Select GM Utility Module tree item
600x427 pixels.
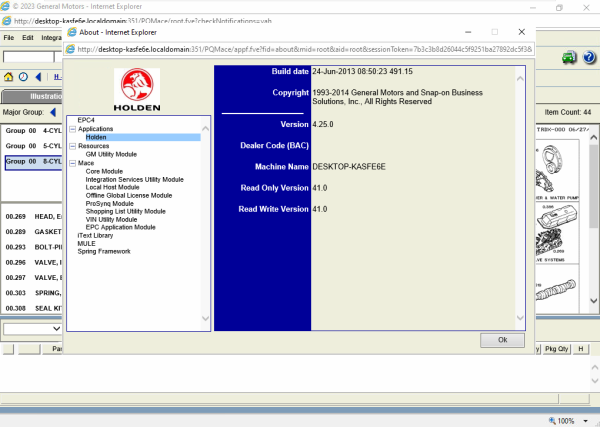(111, 154)
